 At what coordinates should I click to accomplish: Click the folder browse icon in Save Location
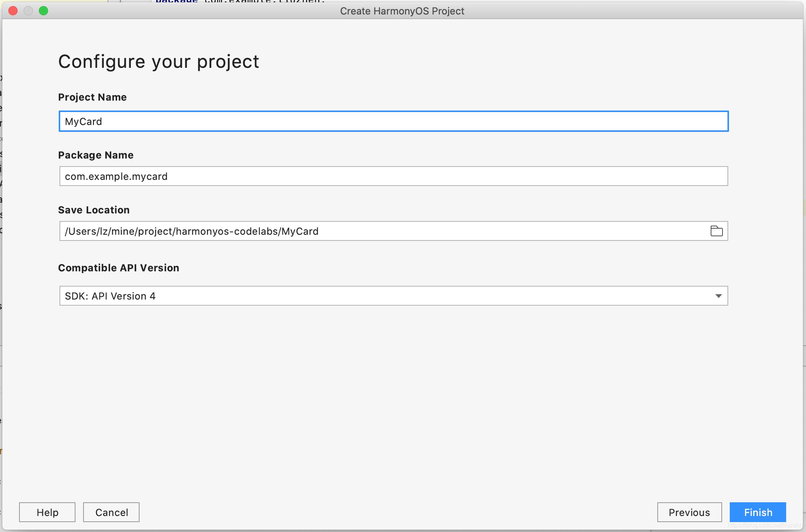(716, 231)
